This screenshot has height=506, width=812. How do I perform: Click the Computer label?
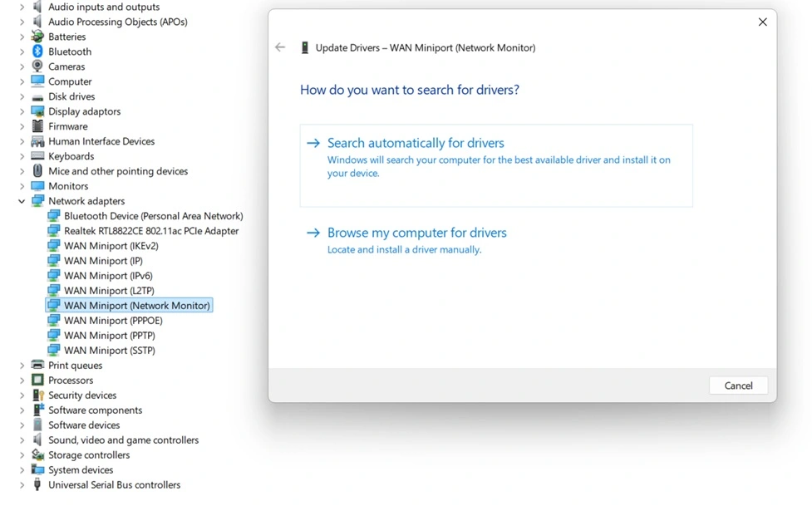point(70,81)
